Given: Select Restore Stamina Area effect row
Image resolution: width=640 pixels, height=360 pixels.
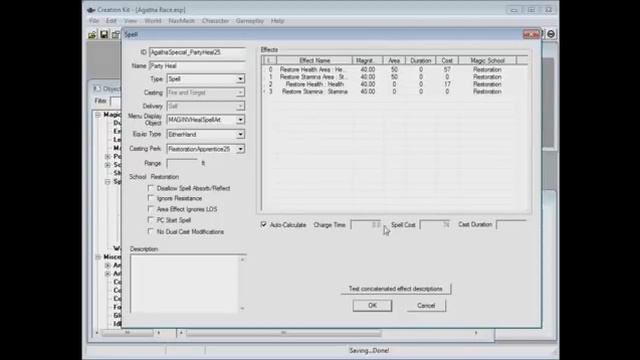Looking at the screenshot, I should [394, 77].
